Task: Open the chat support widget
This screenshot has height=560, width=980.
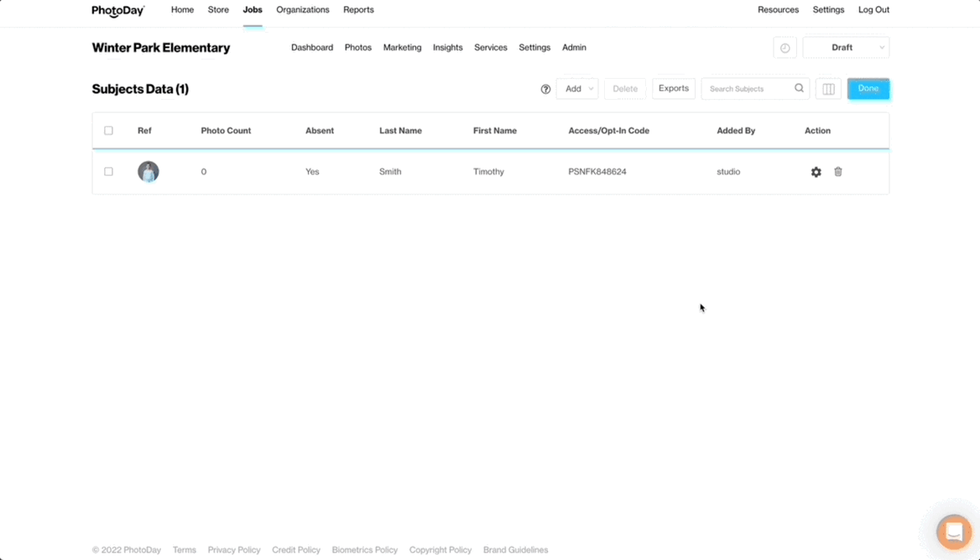Action: [953, 531]
